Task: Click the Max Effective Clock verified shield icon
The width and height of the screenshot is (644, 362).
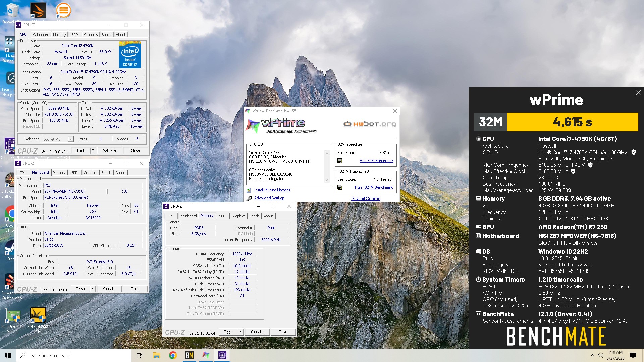Action: point(573,171)
